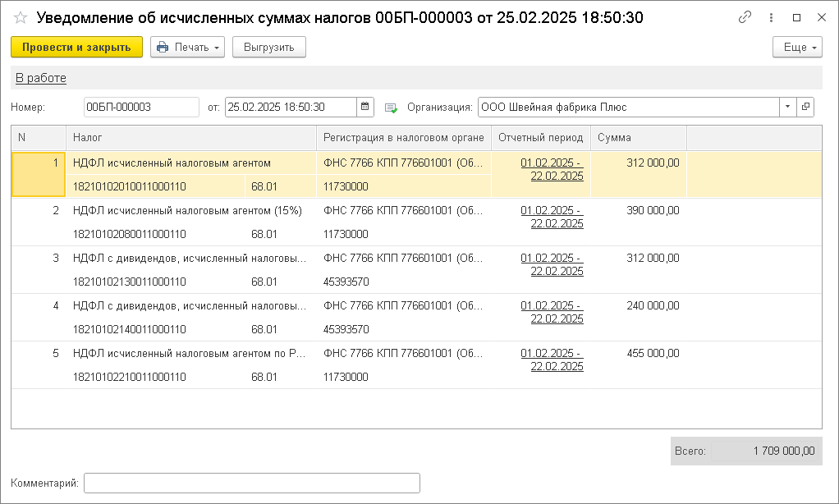Click the Номер input field
Image resolution: width=839 pixels, height=504 pixels.
pyautogui.click(x=141, y=107)
